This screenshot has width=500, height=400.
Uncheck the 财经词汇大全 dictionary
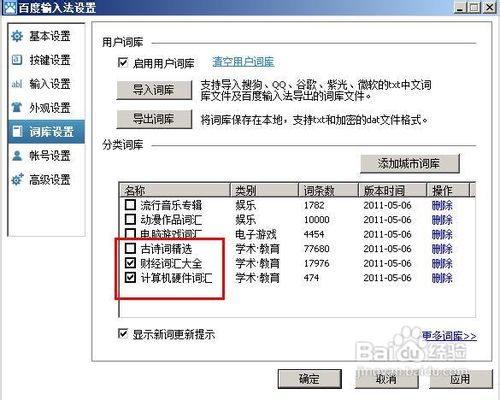tap(130, 263)
